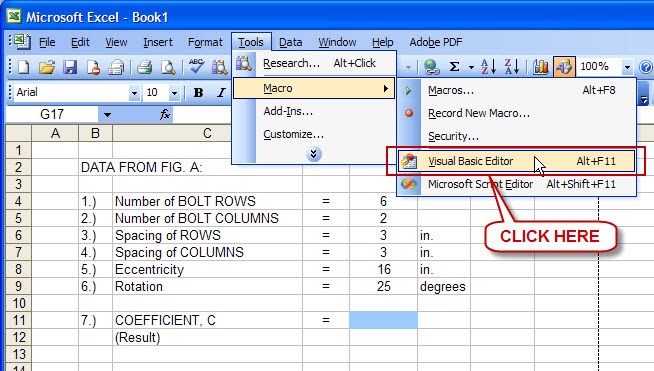Select column B header
The height and width of the screenshot is (371, 654).
pos(96,134)
